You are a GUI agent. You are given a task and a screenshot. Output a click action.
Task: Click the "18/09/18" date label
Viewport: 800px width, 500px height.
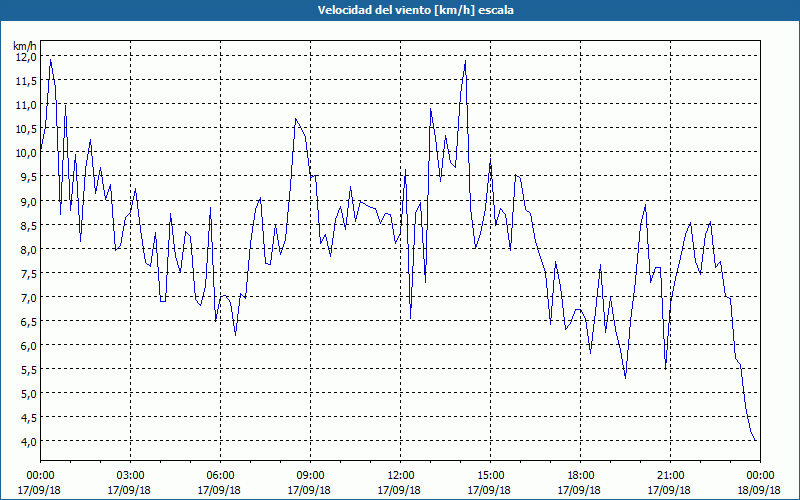tap(760, 490)
